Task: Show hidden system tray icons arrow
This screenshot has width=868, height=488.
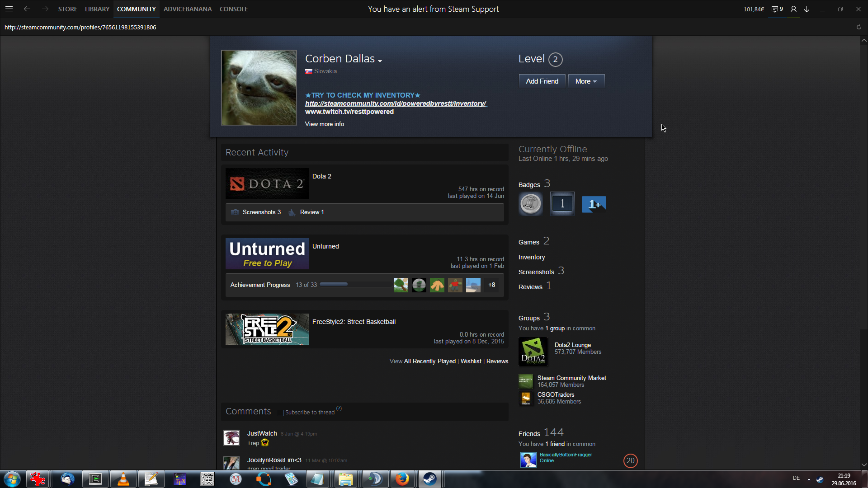Action: tap(809, 479)
